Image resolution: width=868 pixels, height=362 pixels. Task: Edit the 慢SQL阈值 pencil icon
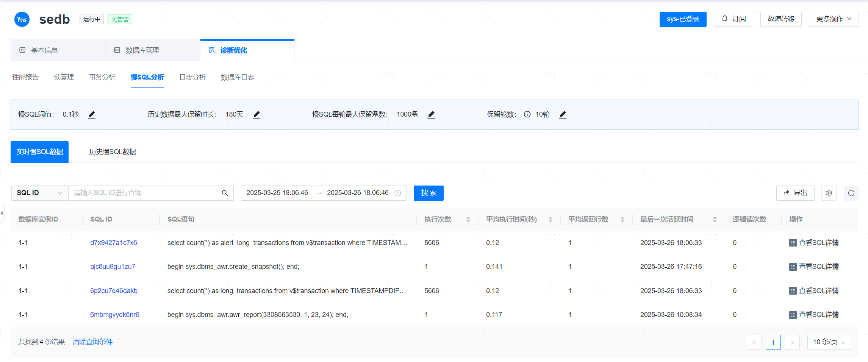click(92, 114)
